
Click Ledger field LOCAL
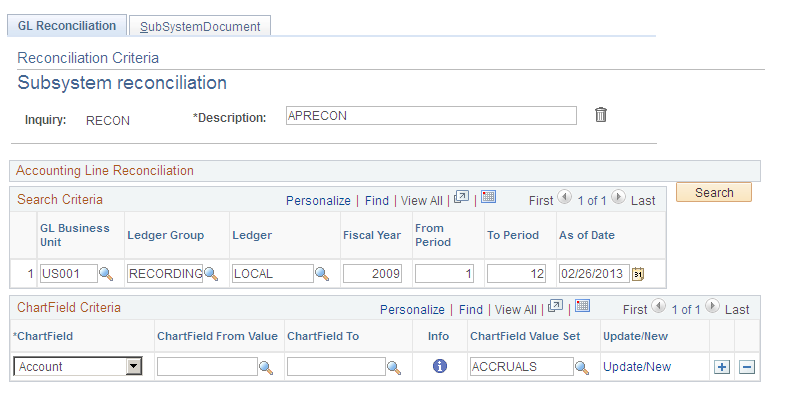273,274
